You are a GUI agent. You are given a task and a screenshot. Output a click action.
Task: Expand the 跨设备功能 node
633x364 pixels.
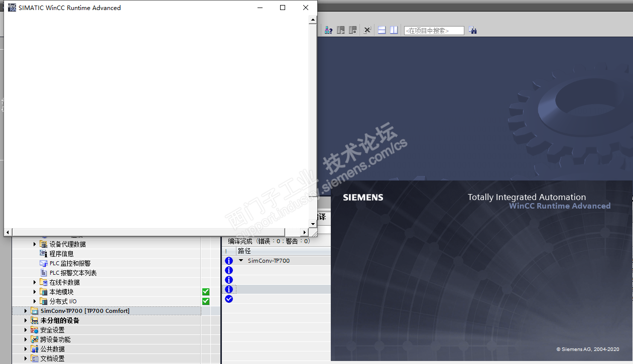point(26,339)
